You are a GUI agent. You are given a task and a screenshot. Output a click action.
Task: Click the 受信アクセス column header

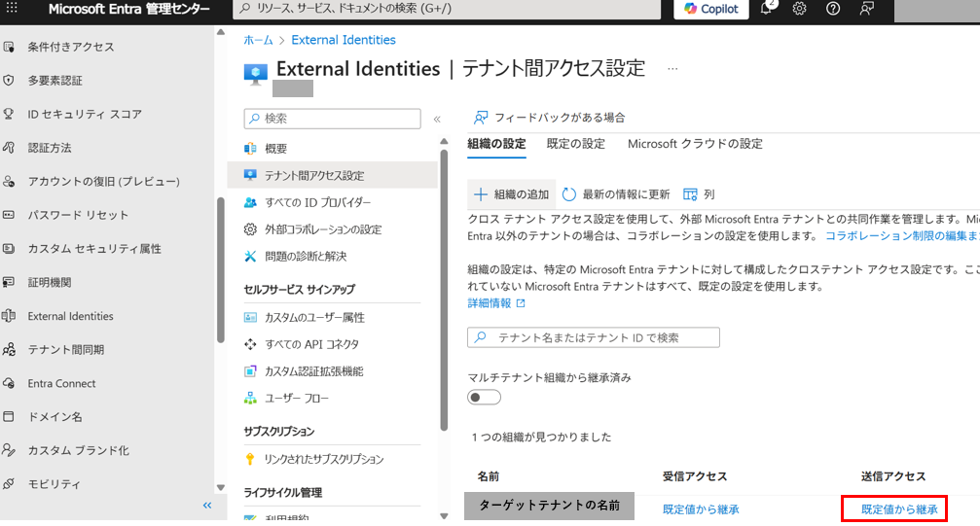tap(695, 476)
